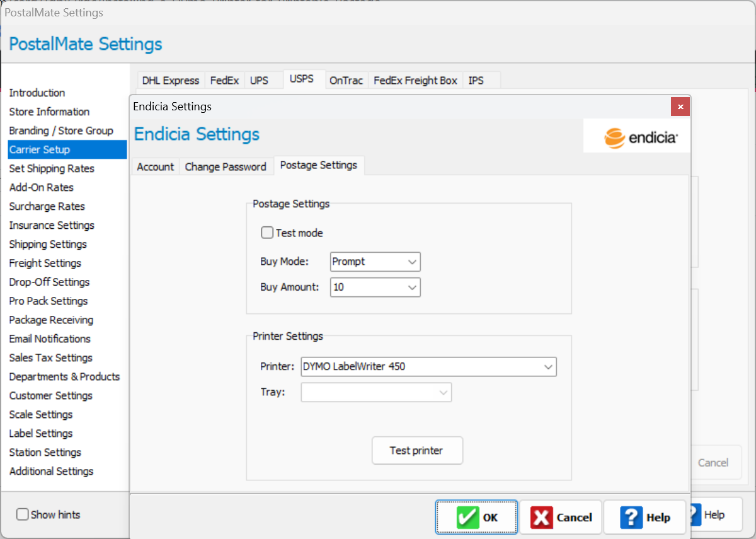Viewport: 756px width, 539px height.
Task: Open Pro Pack Settings
Action: pos(49,301)
